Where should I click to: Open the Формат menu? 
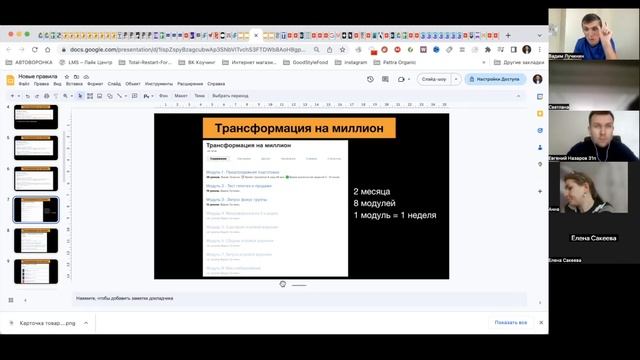95,84
